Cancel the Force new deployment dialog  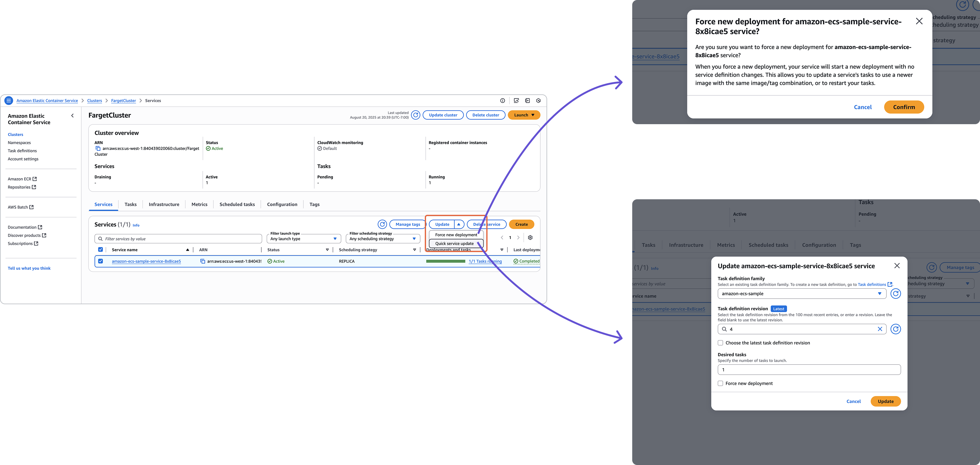[x=862, y=107]
